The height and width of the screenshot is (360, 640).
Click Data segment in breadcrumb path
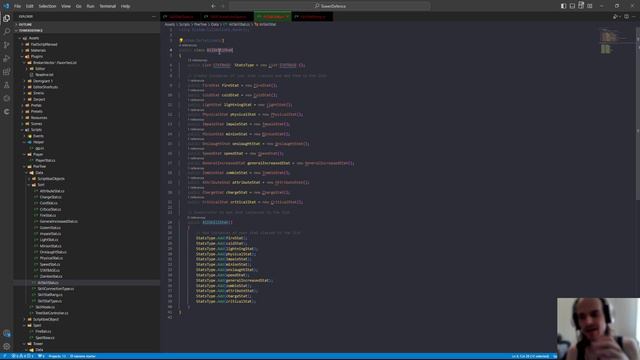215,24
